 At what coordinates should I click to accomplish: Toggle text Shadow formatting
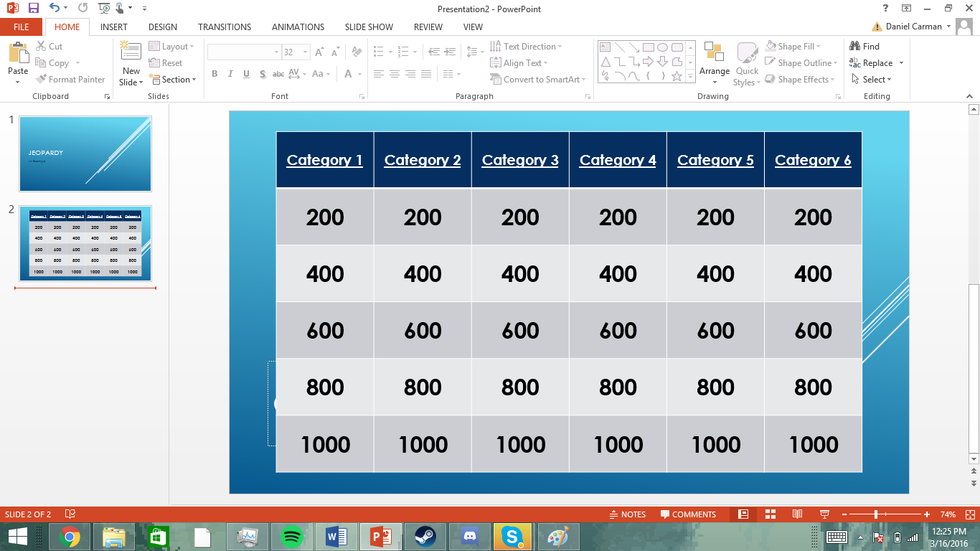[x=263, y=74]
